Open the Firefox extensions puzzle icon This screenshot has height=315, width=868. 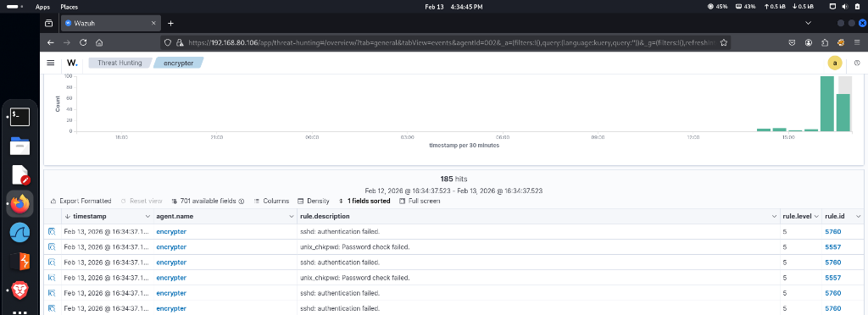pos(825,42)
